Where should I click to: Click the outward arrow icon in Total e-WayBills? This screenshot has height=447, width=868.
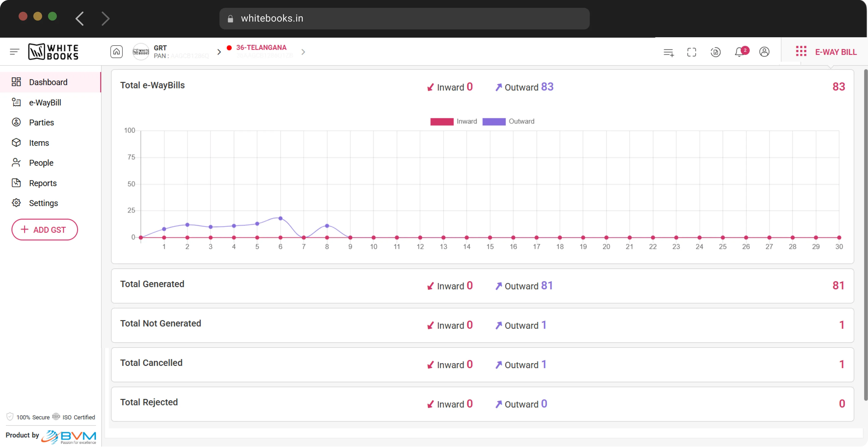(498, 87)
